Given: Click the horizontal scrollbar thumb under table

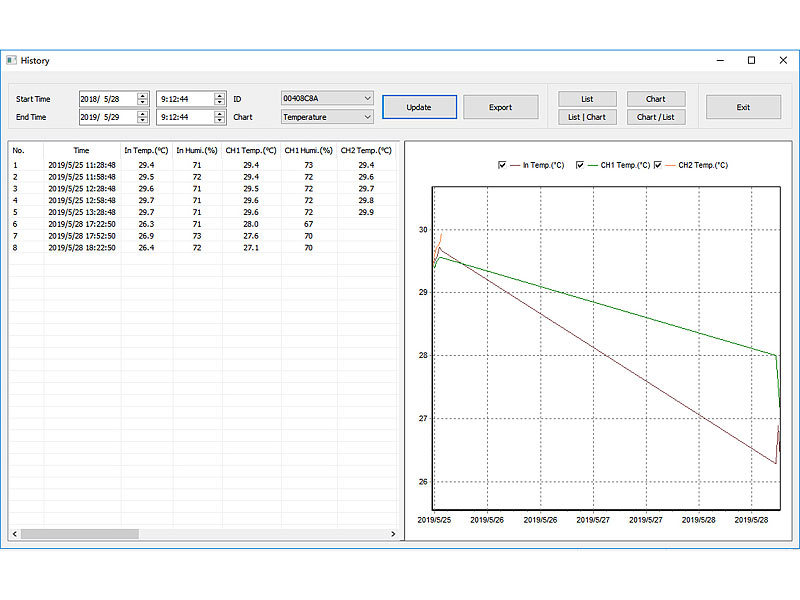Looking at the screenshot, I should [80, 534].
